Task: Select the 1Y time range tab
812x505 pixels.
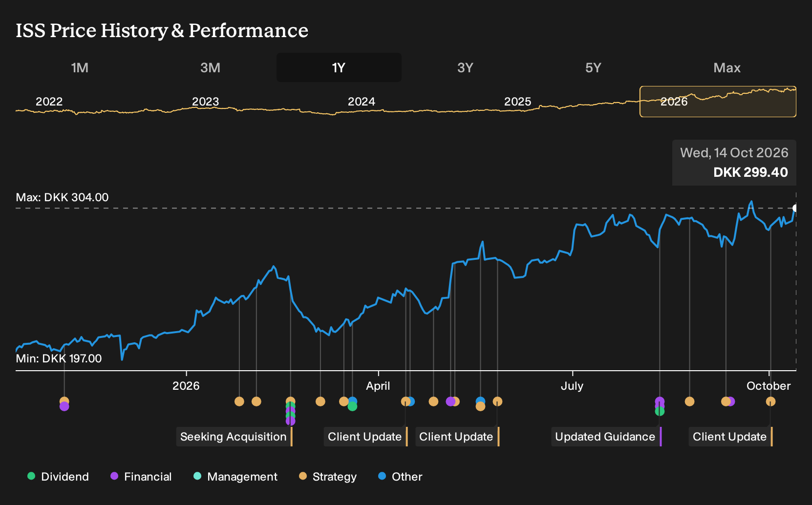Action: point(339,67)
